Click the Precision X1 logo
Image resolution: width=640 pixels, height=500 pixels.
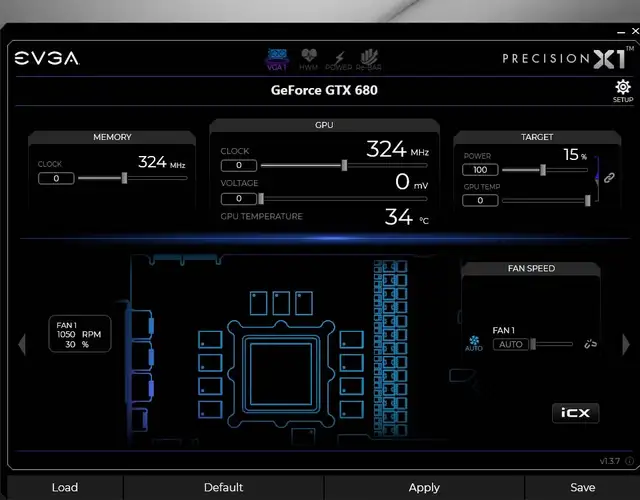(x=563, y=58)
